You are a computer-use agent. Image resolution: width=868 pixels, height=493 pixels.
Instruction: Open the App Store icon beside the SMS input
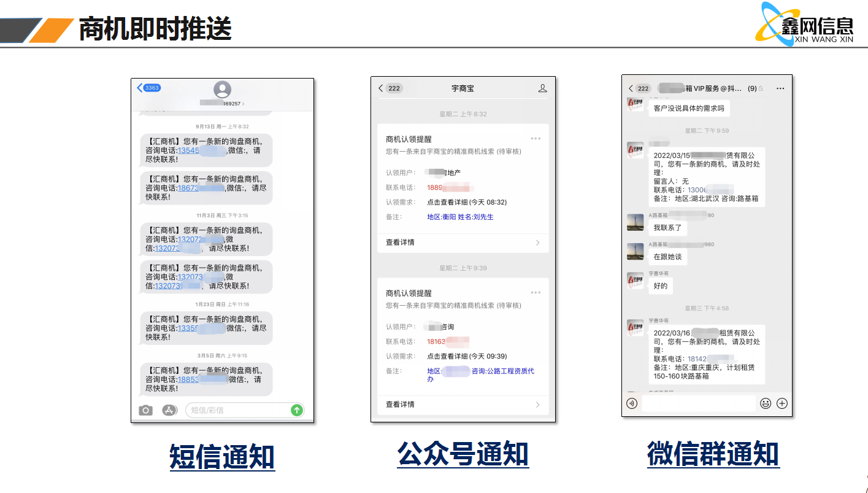click(169, 410)
